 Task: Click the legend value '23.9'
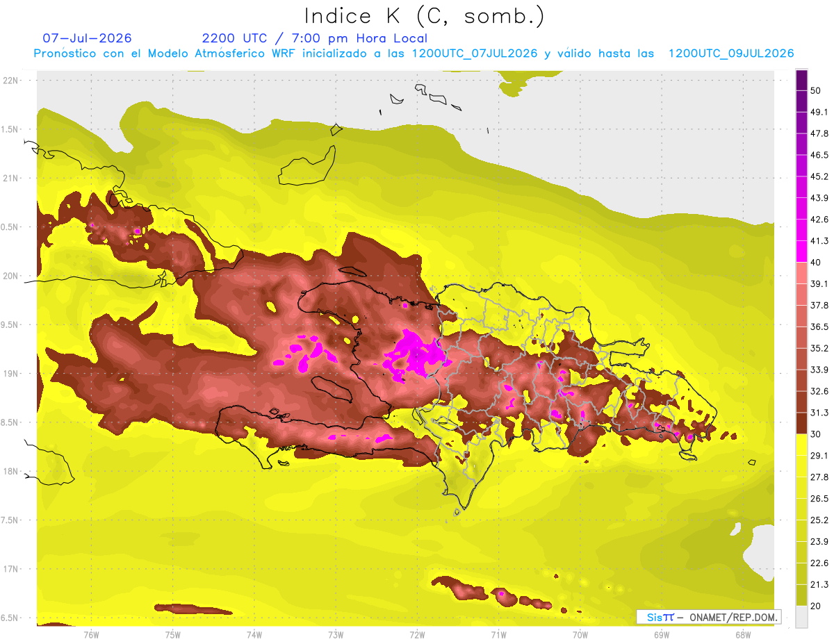819,542
